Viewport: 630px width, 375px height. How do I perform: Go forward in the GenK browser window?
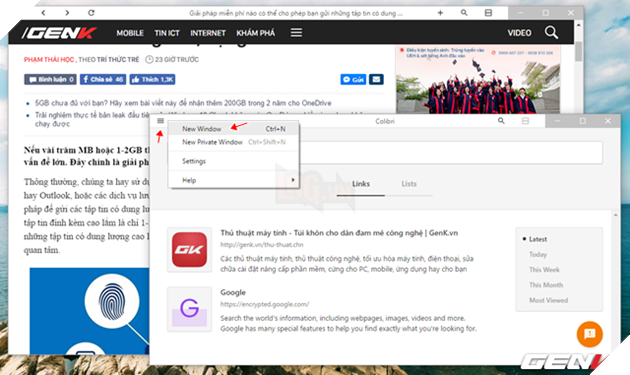pos(67,13)
